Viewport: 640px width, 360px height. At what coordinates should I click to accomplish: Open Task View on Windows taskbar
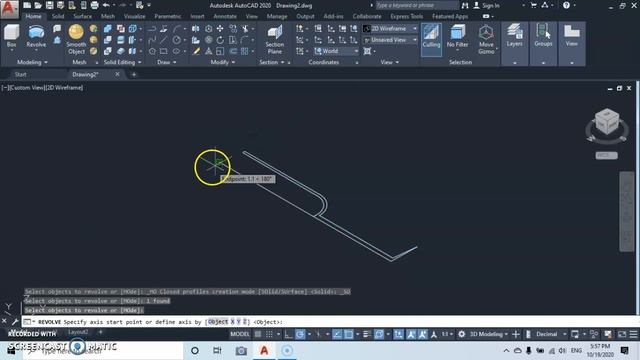[217, 351]
